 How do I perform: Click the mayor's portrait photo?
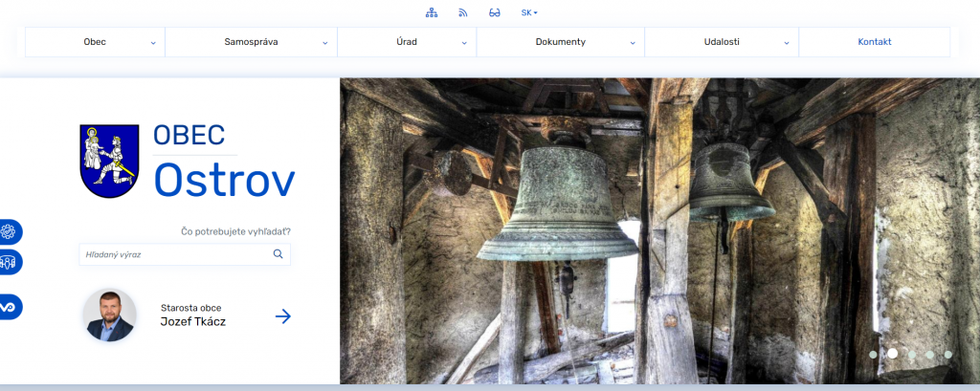(109, 315)
